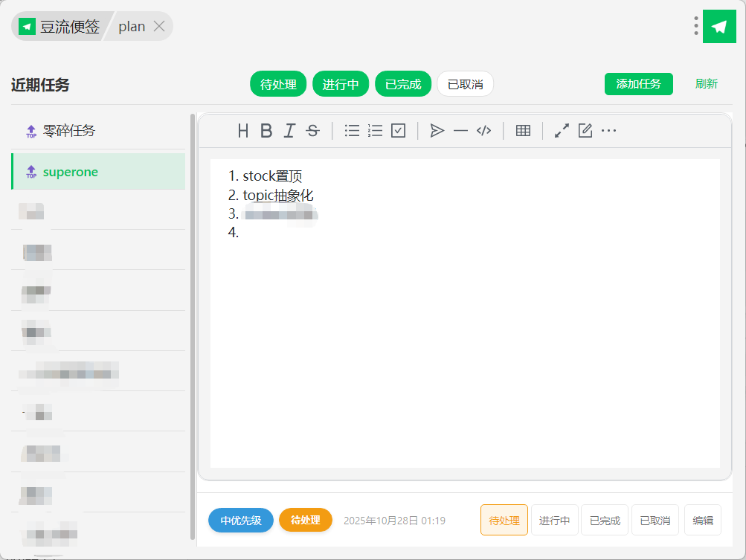Click the Heading icon in editor toolbar

click(243, 131)
